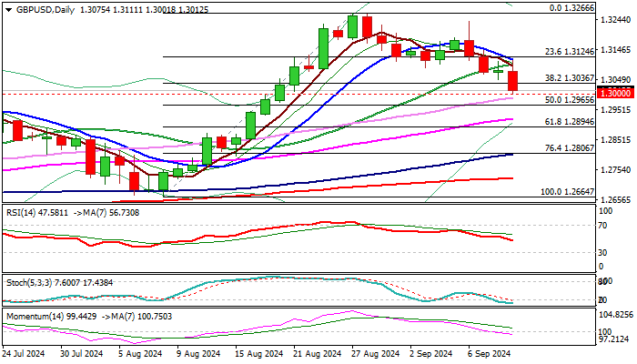Click the last red candle near 1.3000
Image resolution: width=637 pixels, height=364 pixels.
[512, 81]
